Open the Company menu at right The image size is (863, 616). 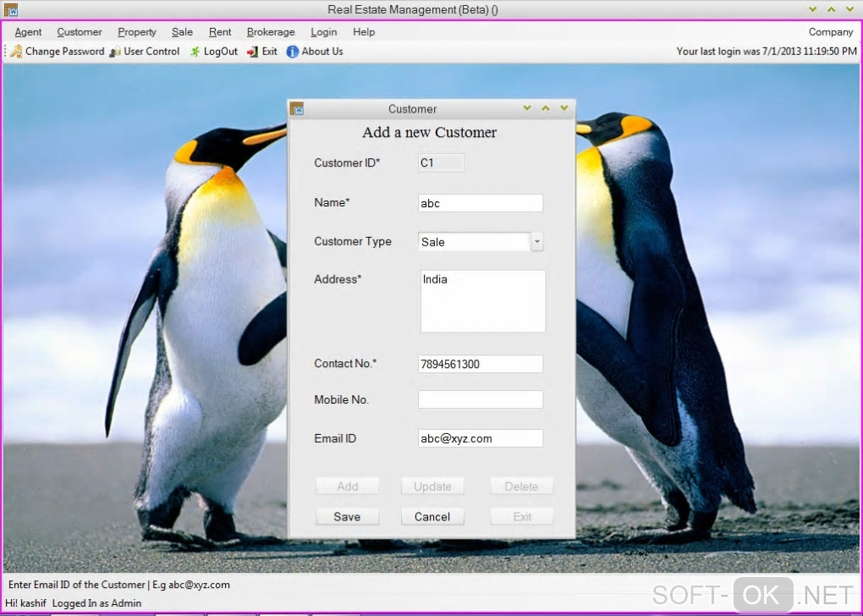[x=831, y=32]
